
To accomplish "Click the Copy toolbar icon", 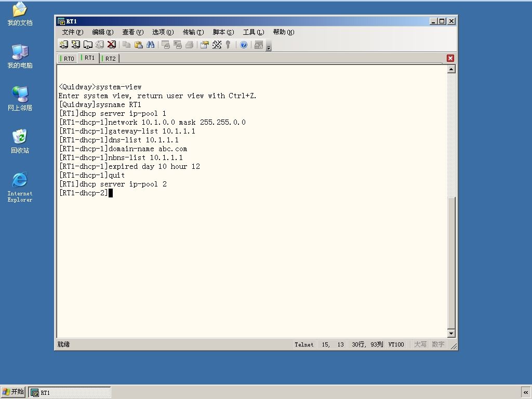I will [127, 45].
